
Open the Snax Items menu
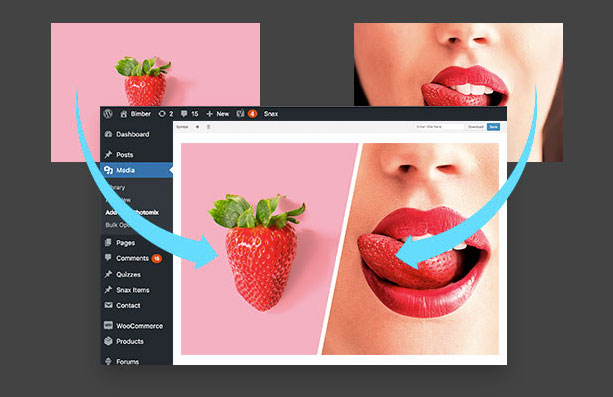coord(133,290)
